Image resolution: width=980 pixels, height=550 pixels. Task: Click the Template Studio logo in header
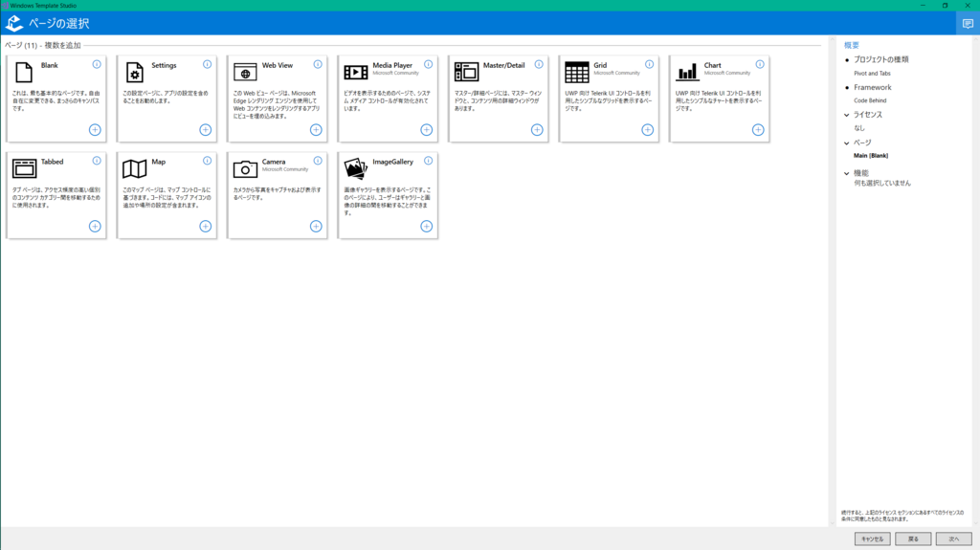pyautogui.click(x=13, y=23)
